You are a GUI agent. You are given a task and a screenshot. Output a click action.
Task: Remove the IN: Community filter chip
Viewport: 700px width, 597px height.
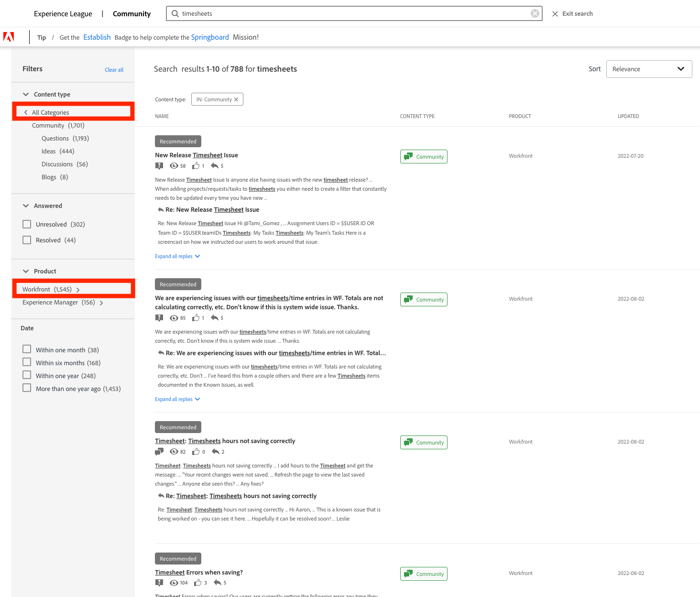tap(237, 99)
